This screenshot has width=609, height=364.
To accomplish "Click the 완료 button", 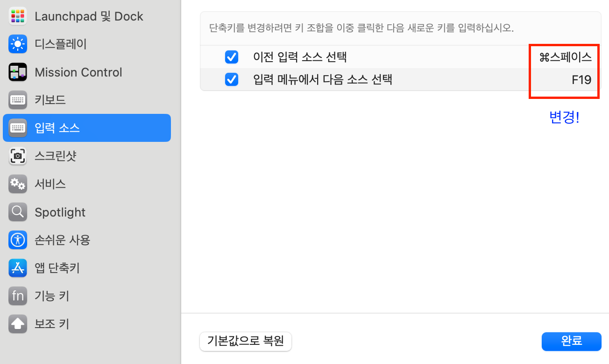I will (572, 341).
